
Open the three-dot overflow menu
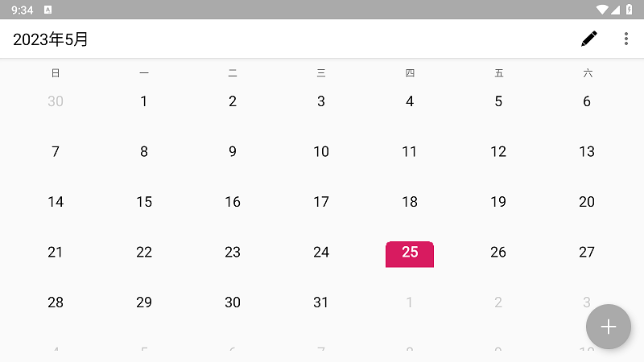click(626, 39)
